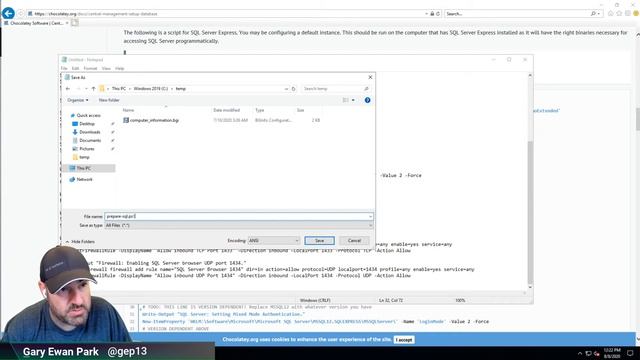Open Notepad View menu
Image resolution: width=640 pixels, height=360 pixels.
point(106,69)
